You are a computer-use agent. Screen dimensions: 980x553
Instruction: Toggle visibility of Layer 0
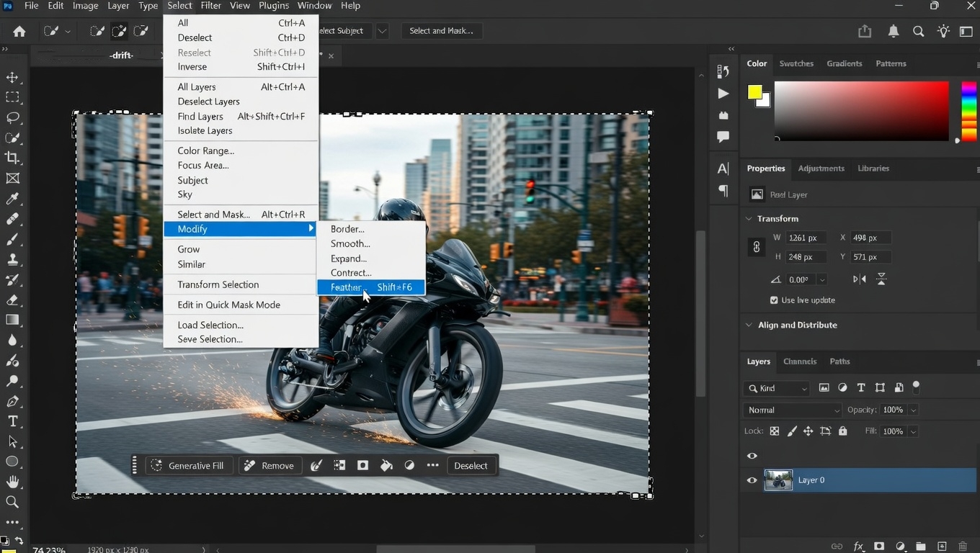(752, 480)
